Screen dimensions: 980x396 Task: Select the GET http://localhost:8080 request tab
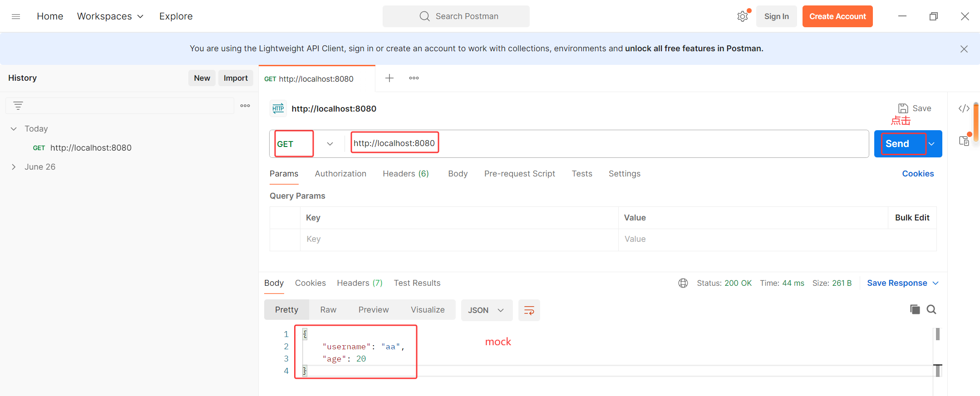[x=317, y=79]
